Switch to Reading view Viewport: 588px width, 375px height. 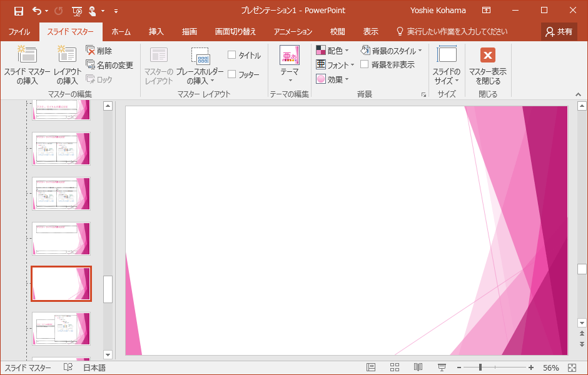[x=418, y=367]
